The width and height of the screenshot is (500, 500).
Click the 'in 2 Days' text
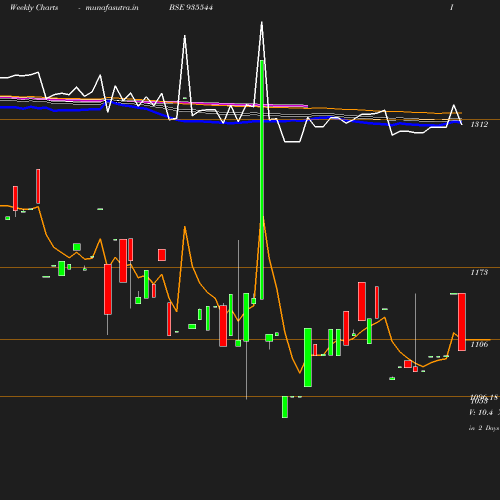pyautogui.click(x=484, y=428)
